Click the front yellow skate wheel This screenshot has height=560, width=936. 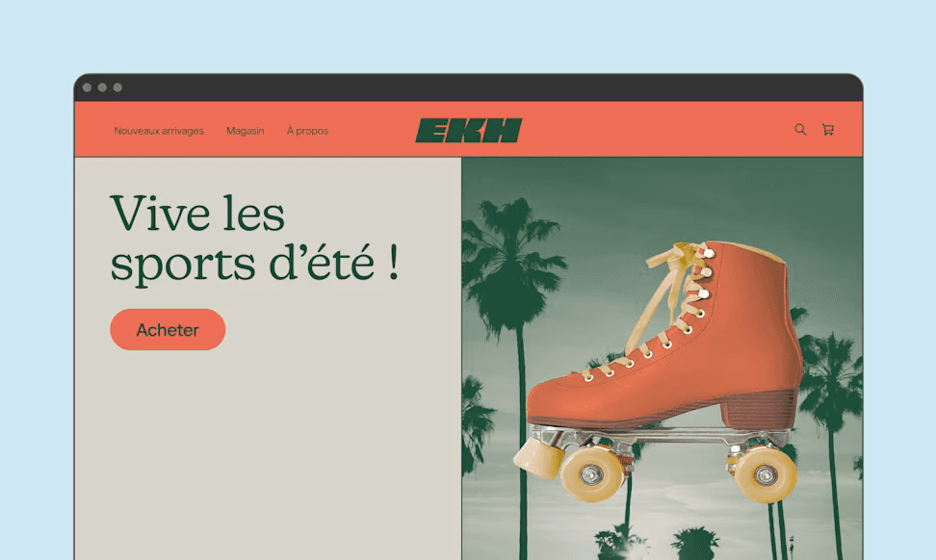coord(592,474)
